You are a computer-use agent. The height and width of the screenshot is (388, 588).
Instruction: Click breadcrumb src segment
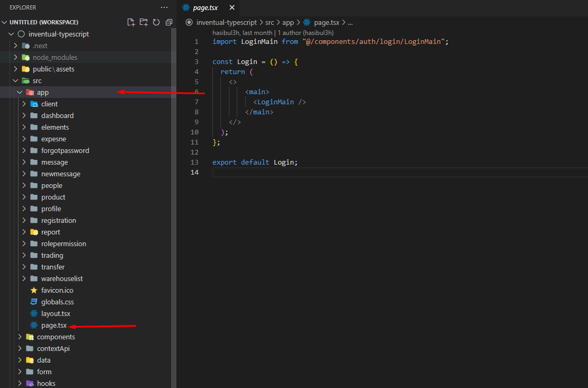click(270, 22)
